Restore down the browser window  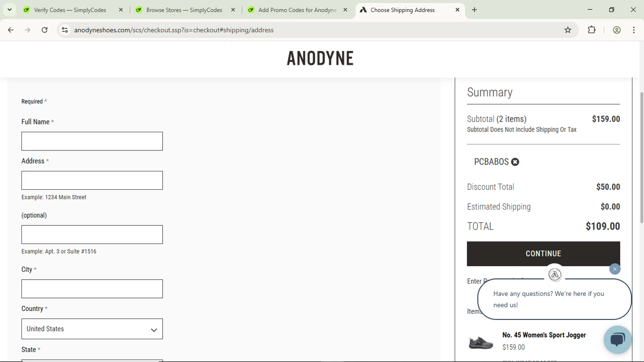tap(611, 9)
